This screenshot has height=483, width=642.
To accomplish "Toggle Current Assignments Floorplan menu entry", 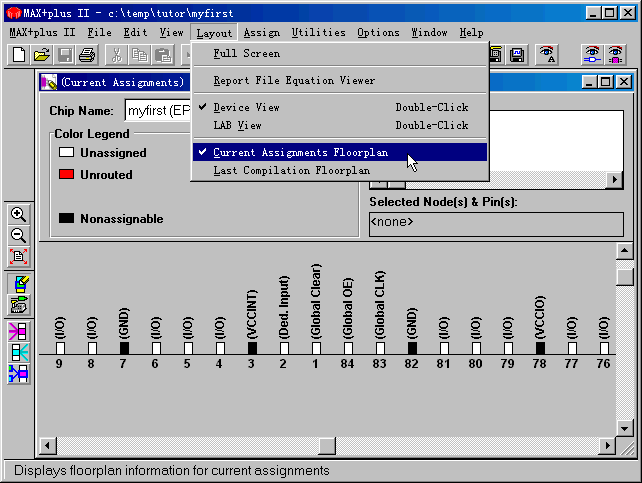I will click(300, 153).
